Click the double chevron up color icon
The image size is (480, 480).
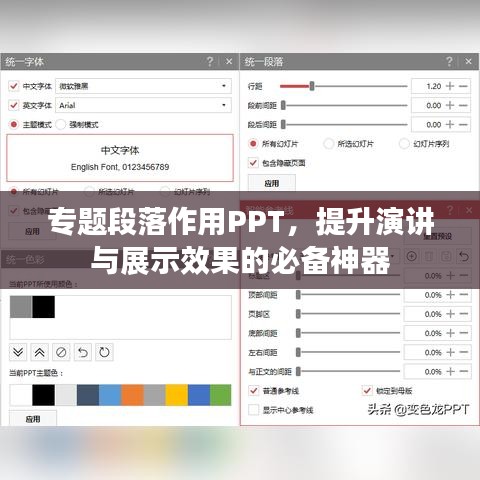[x=40, y=352]
